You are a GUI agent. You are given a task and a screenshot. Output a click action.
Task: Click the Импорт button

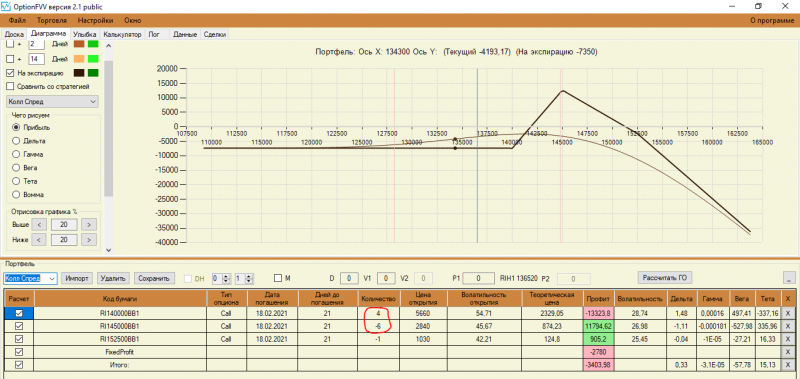(x=78, y=279)
